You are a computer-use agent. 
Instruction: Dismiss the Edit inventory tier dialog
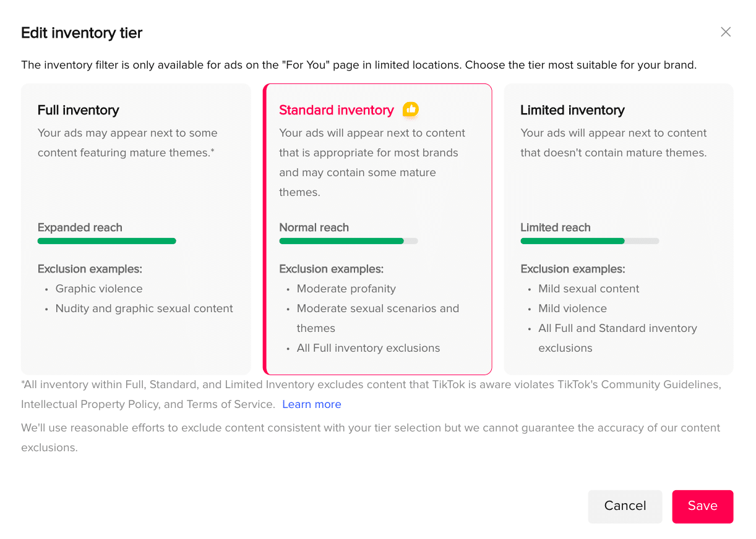point(726,32)
